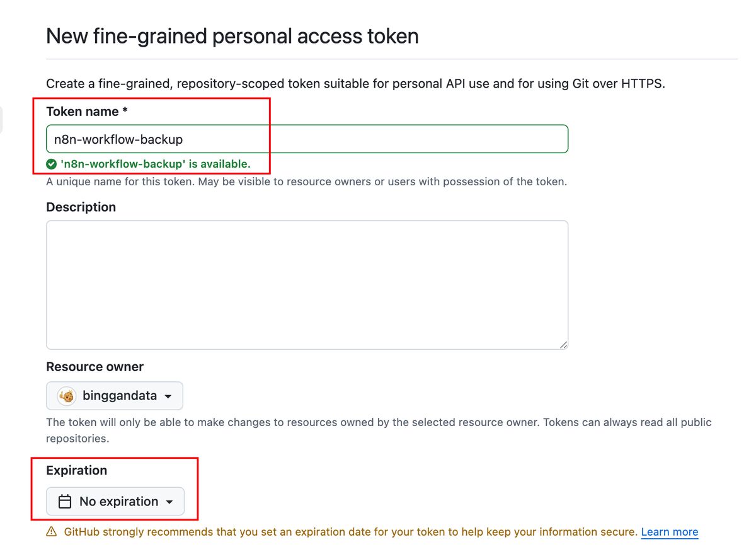756x559 pixels.
Task: Open the Learn more link
Action: tap(669, 532)
